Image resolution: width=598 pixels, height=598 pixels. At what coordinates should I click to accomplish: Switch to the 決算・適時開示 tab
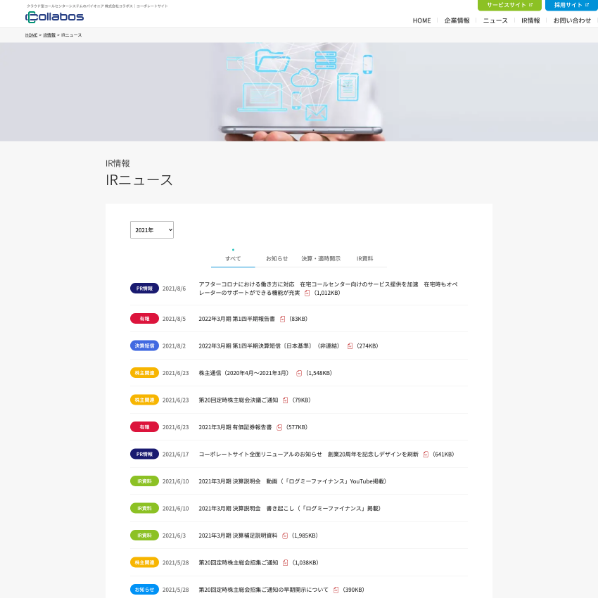pyautogui.click(x=321, y=259)
